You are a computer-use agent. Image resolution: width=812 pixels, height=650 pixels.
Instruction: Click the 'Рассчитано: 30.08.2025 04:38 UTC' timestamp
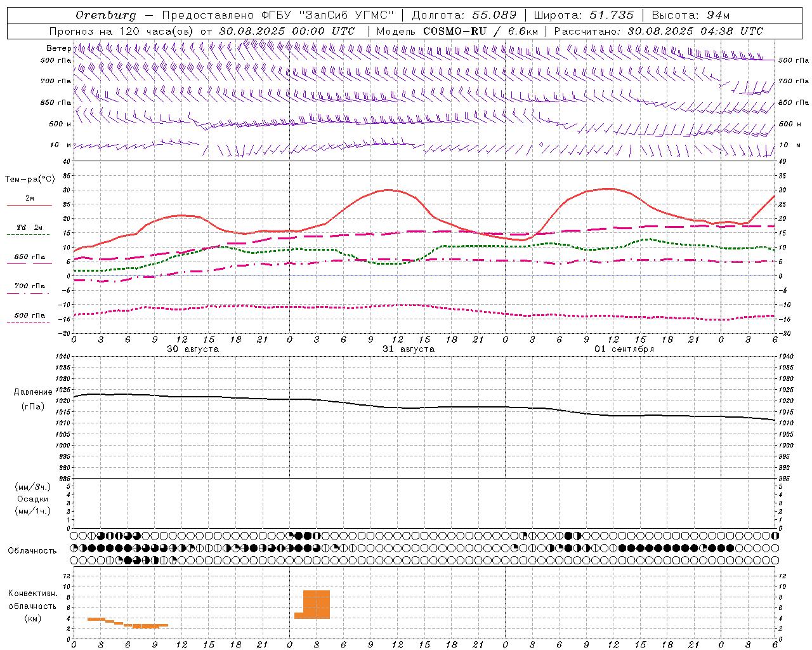click(658, 31)
